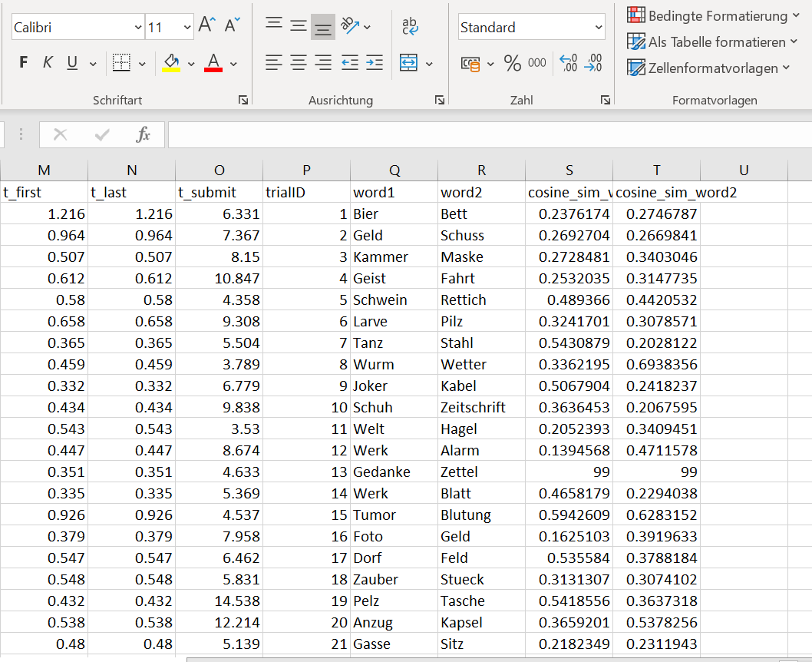Add a decimal place

click(568, 63)
